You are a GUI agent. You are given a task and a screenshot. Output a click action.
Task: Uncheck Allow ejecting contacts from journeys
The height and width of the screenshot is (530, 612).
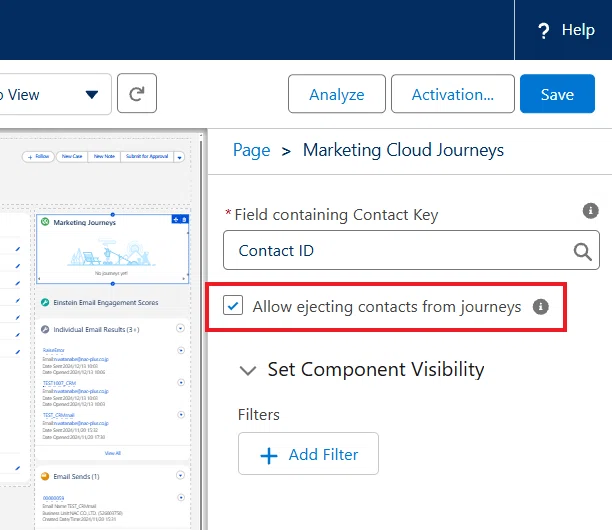click(233, 305)
